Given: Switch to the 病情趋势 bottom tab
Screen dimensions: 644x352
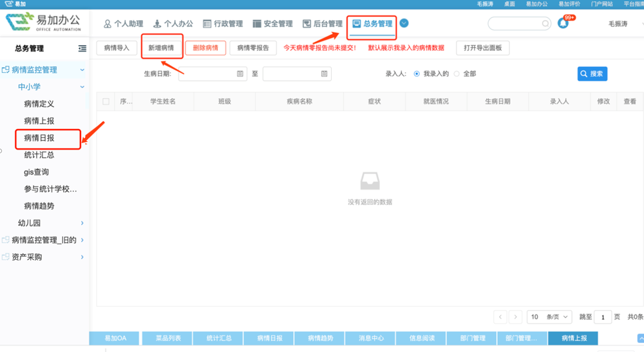Looking at the screenshot, I should (x=320, y=338).
